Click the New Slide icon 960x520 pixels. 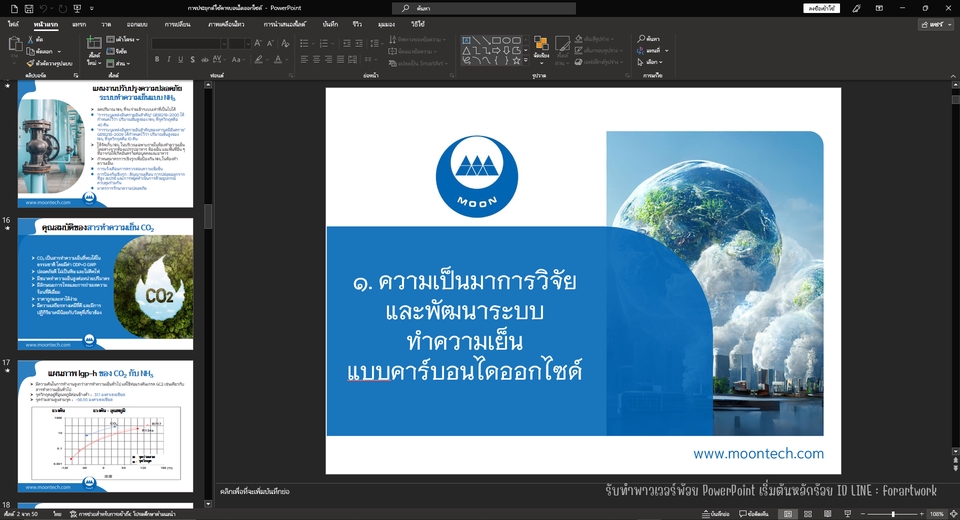[x=94, y=43]
